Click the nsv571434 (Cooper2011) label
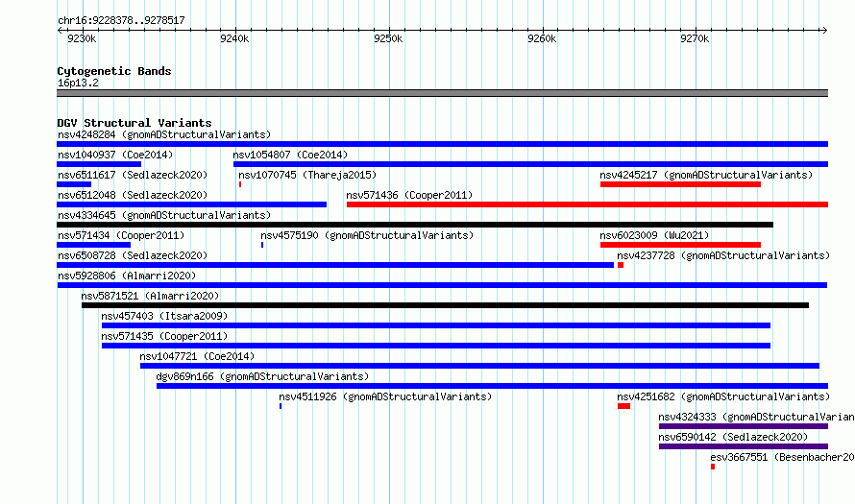The image size is (855, 504). [x=121, y=235]
